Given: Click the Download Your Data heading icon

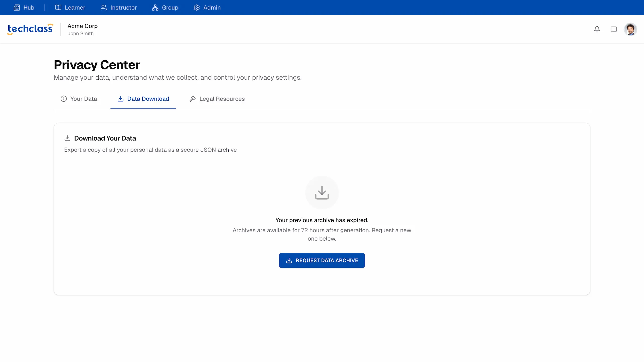Looking at the screenshot, I should 67,138.
